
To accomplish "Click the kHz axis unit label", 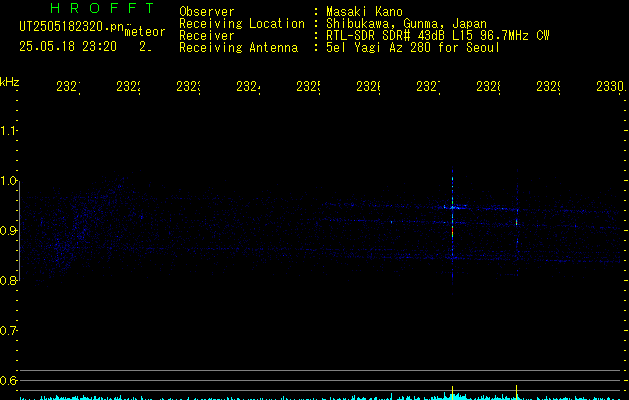I will 10,82.
